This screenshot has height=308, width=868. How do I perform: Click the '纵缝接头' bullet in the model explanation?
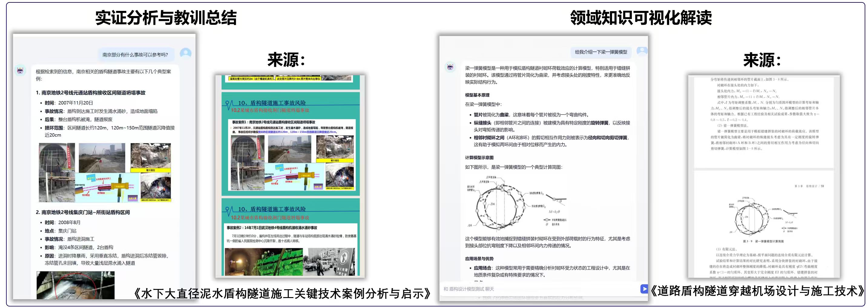point(552,126)
